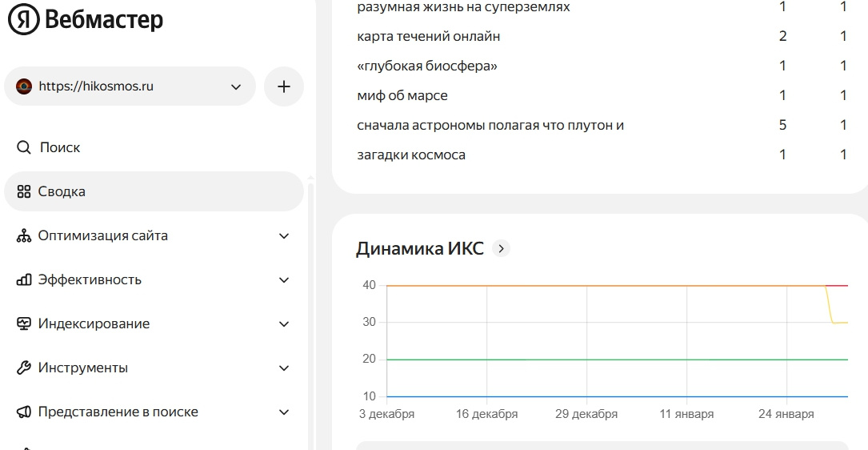Open the Yandex Webmaster logo
The image size is (868, 450).
pos(86,19)
